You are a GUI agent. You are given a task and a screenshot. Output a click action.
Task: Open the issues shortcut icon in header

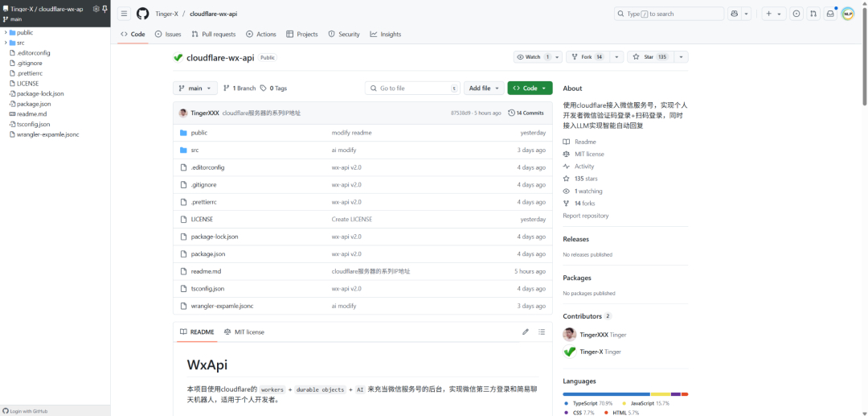[x=796, y=14]
